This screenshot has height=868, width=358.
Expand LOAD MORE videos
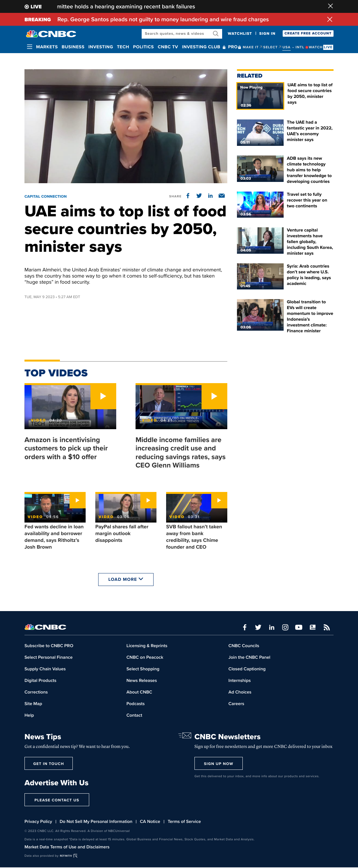(x=126, y=579)
